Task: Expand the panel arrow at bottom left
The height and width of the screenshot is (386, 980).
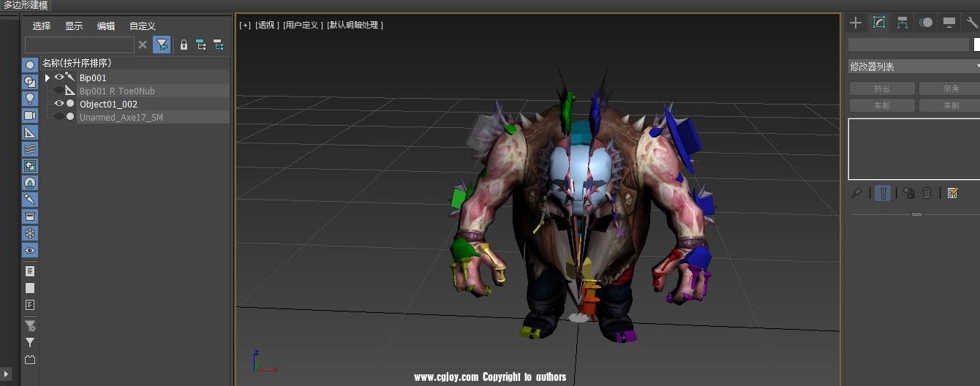Action: 7,374
